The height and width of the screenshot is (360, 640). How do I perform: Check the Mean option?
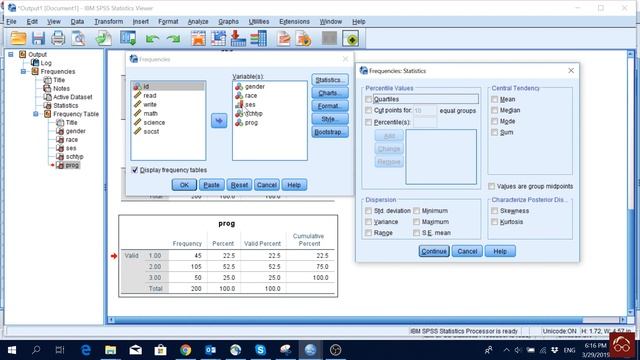click(x=495, y=99)
